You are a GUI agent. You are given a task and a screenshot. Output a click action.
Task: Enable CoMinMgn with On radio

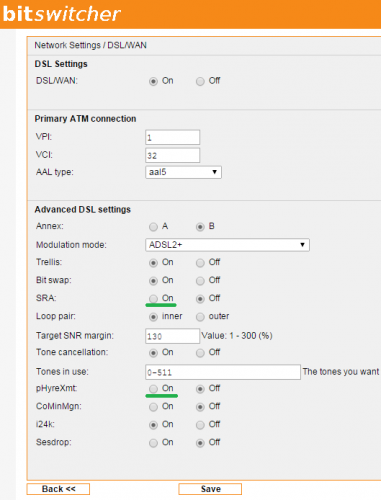(x=153, y=407)
